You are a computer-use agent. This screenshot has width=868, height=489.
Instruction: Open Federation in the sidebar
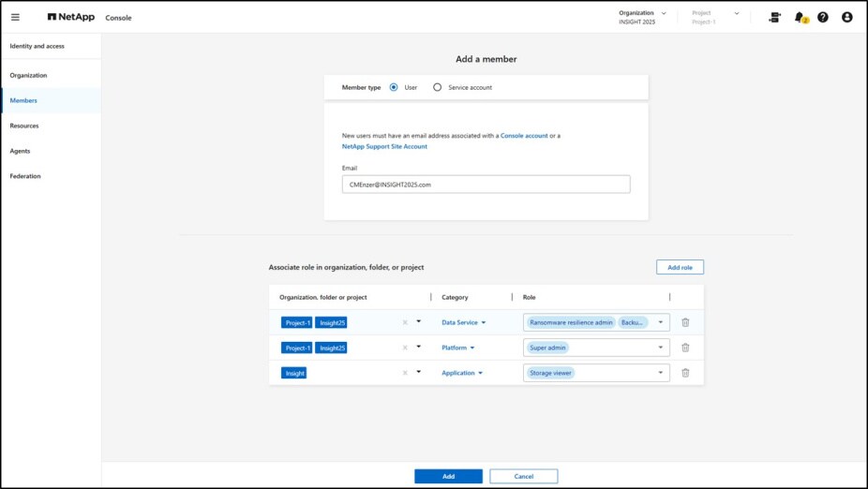[25, 176]
